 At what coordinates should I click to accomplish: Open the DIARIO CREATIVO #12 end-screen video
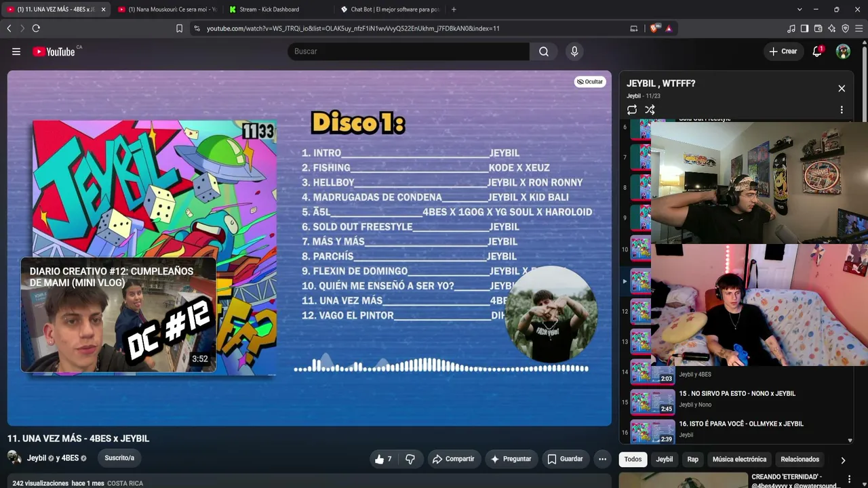(119, 315)
